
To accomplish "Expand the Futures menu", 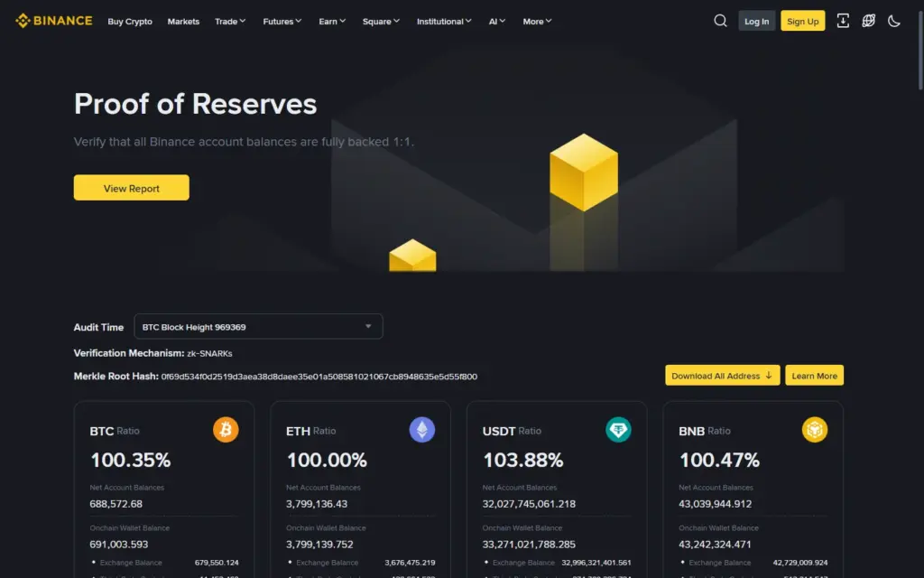I will coord(282,22).
